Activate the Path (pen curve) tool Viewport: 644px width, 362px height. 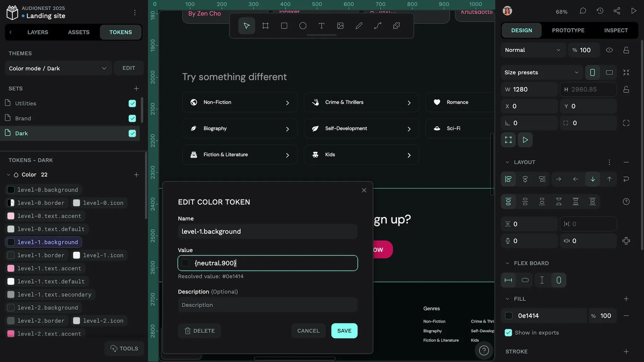click(377, 26)
